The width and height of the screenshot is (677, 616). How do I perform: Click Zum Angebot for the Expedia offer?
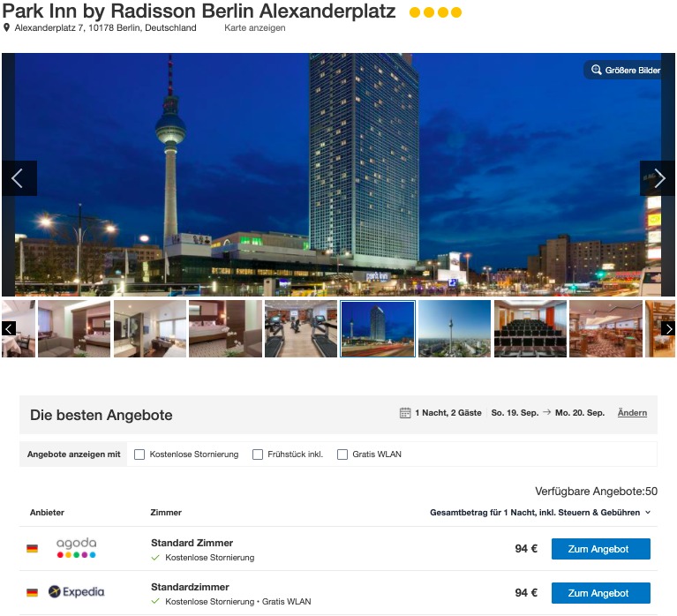point(600,593)
